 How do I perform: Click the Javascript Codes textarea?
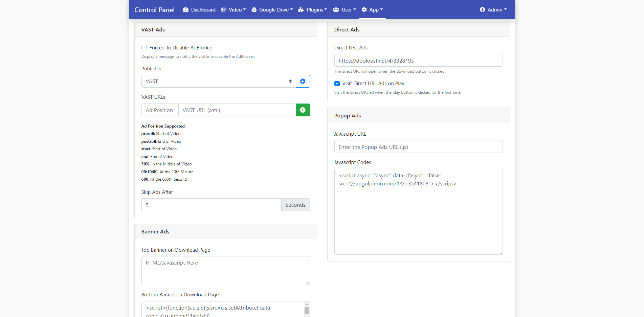pyautogui.click(x=418, y=212)
